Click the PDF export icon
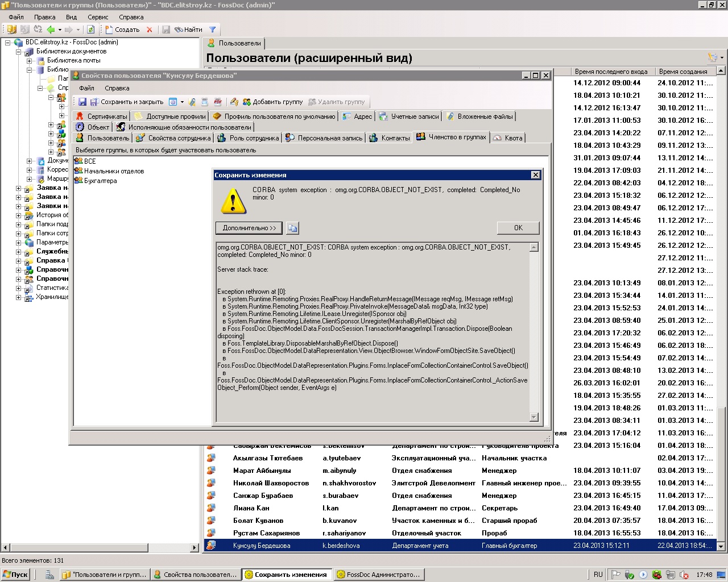Viewport: 728px width, 582px height. pyautogui.click(x=218, y=102)
